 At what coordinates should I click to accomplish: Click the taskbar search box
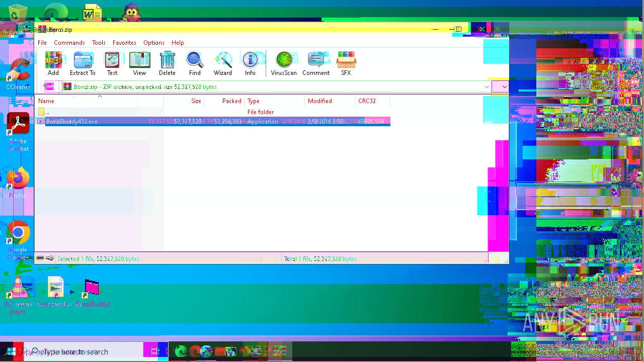click(84, 351)
